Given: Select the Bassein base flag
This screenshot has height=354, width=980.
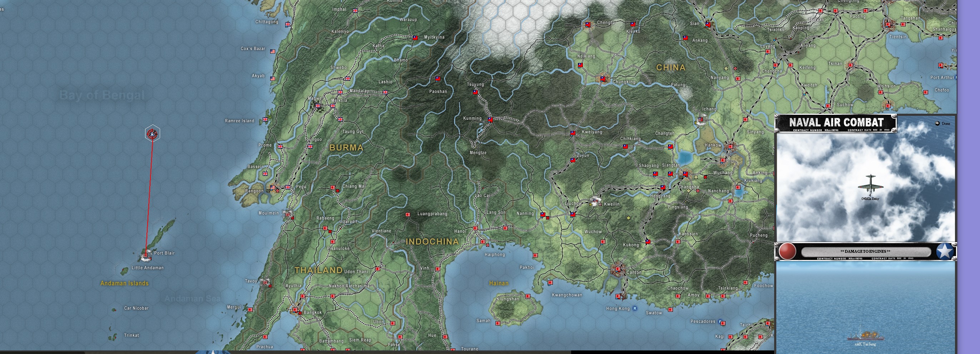Looking at the screenshot, I should (265, 173).
